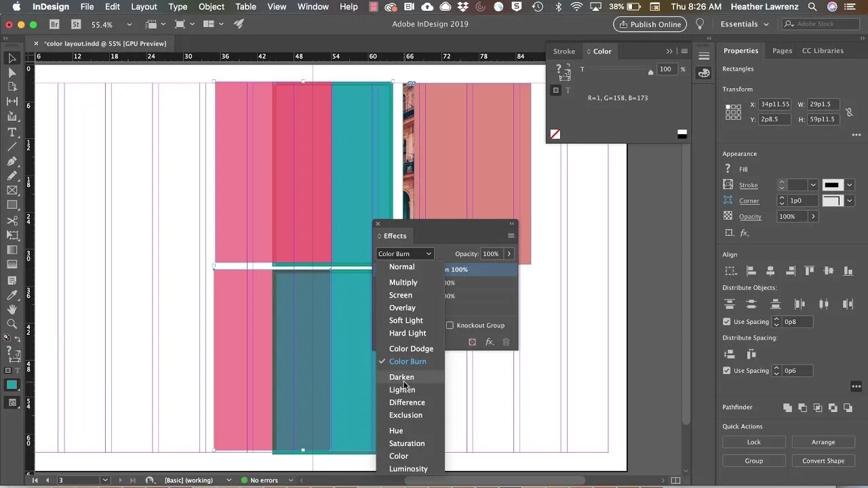This screenshot has height=488, width=868.
Task: Select the Free Transform tool
Action: click(x=12, y=235)
